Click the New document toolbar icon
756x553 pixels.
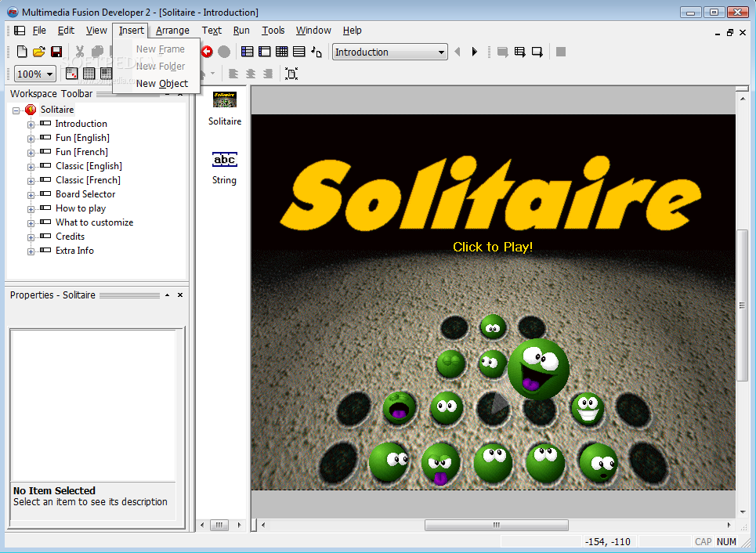point(22,52)
